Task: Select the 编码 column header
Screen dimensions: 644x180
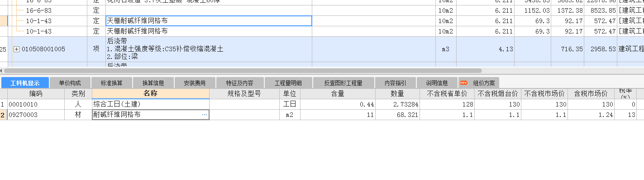Action: (36, 94)
